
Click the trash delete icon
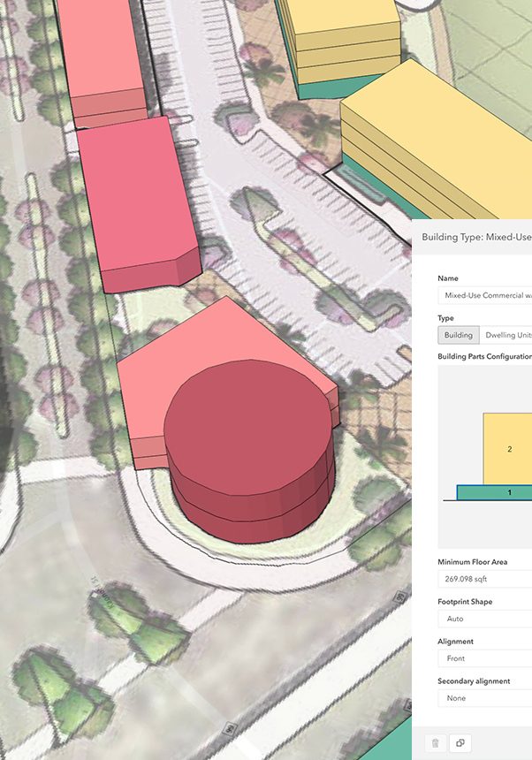(434, 743)
